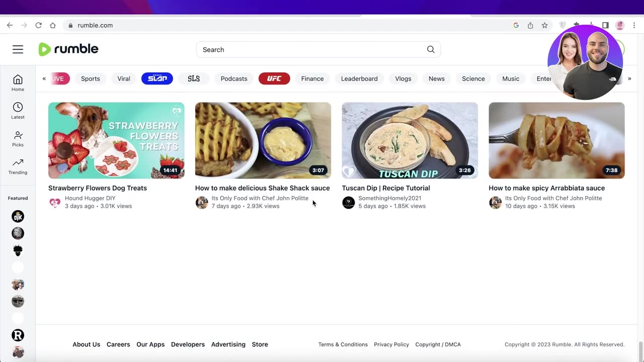
Task: Open spicy Arrabbiata pasta video thumbnail
Action: 557,140
